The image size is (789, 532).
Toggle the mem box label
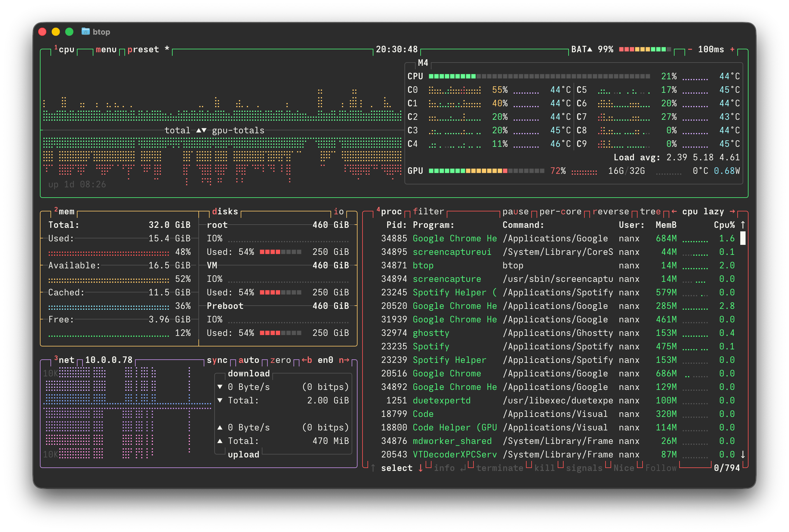(64, 211)
